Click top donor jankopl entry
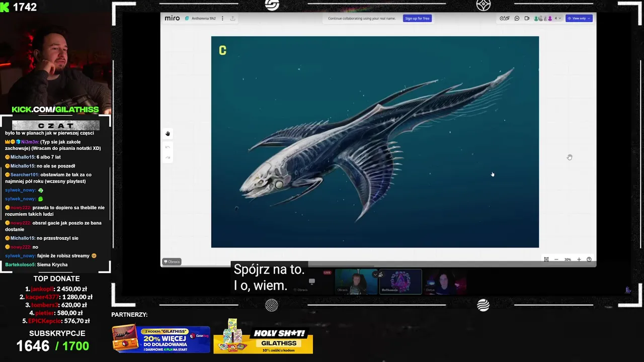 [56, 289]
